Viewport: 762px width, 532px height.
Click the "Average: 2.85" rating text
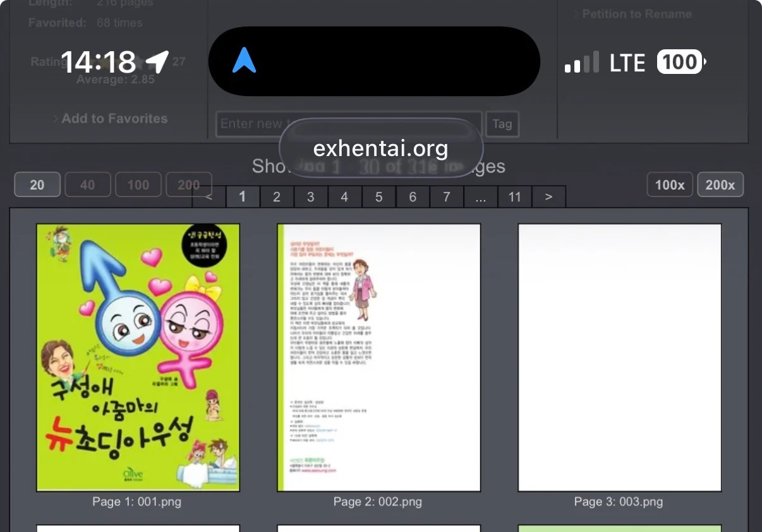point(116,80)
